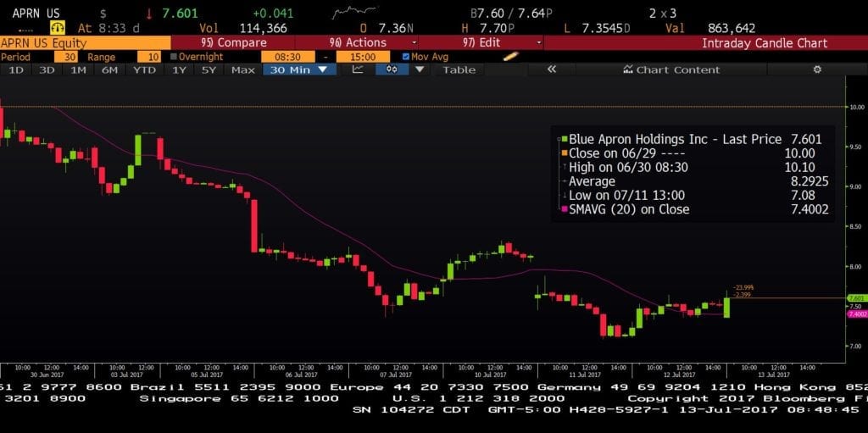Click the High 7.70 quote value
The image size is (868, 433).
(x=496, y=28)
